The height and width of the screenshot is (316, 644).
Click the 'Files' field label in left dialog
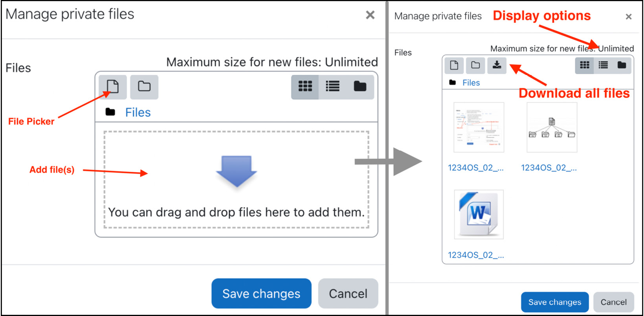pos(18,68)
